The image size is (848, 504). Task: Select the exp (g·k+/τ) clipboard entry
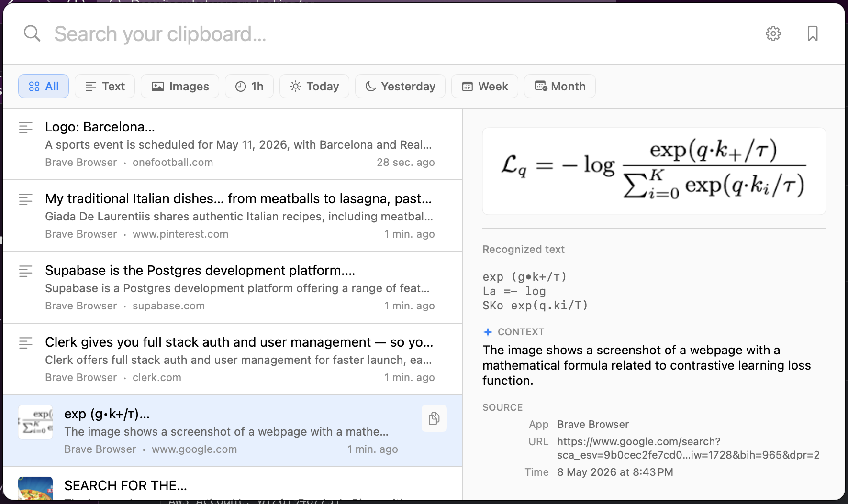point(233,431)
